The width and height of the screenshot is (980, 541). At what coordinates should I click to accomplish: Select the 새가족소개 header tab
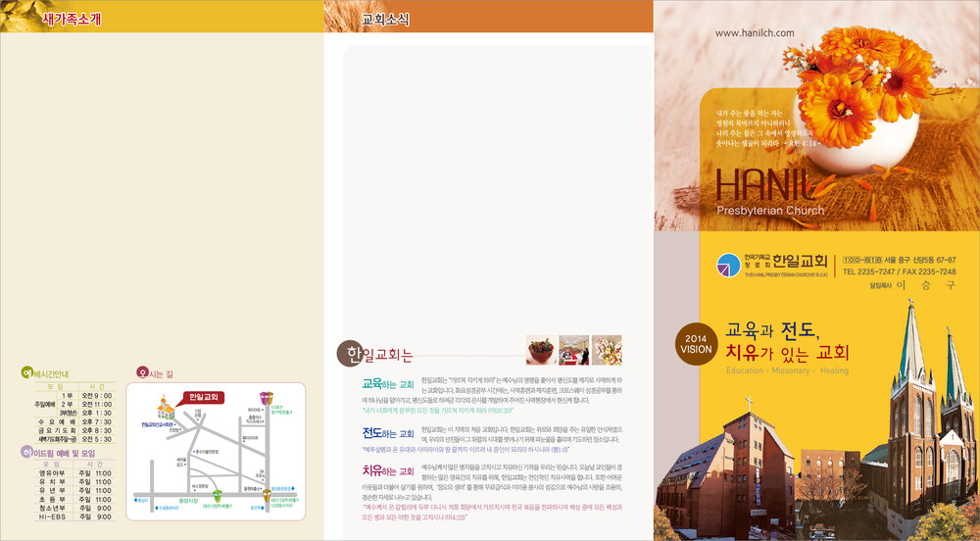click(x=69, y=19)
